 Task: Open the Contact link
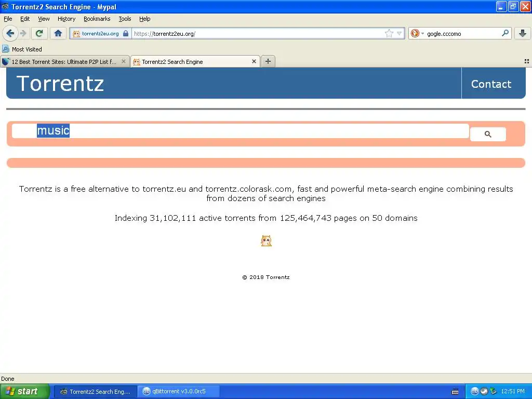tap(491, 84)
